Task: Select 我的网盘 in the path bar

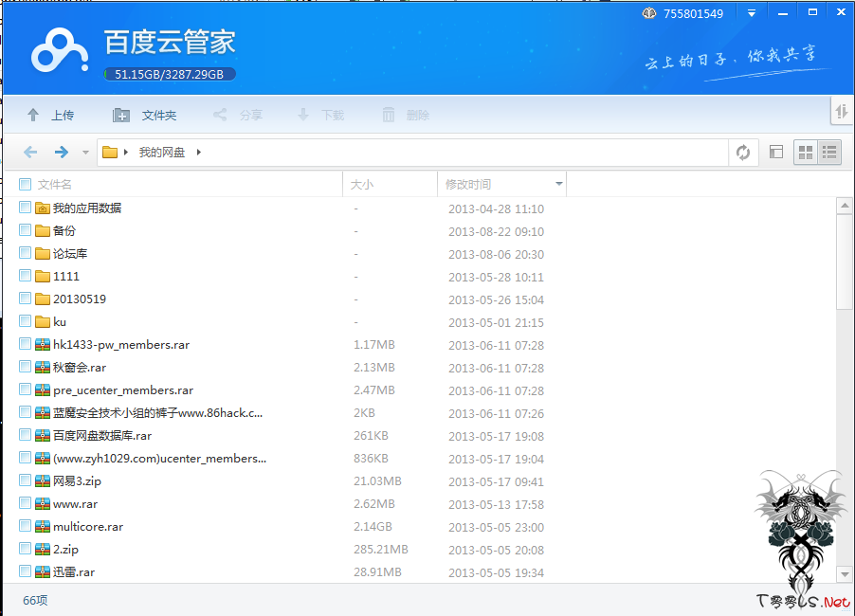Action: click(162, 152)
